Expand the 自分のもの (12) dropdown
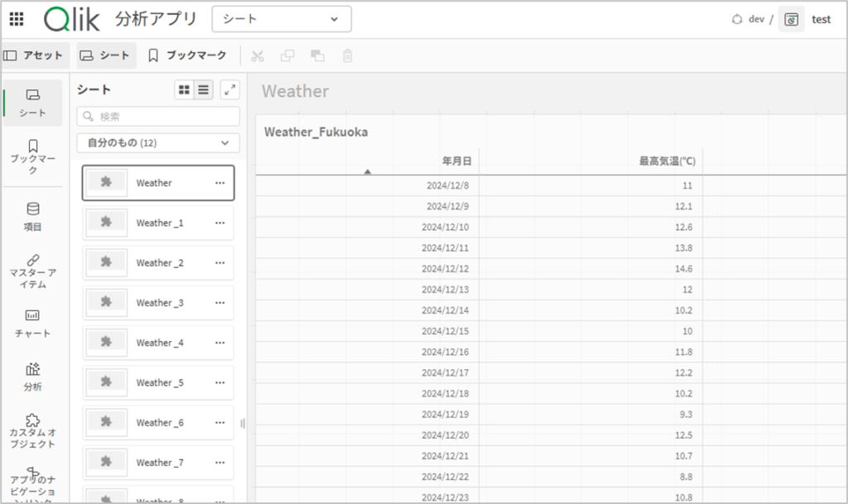Screen dimensions: 848x504 [x=158, y=143]
